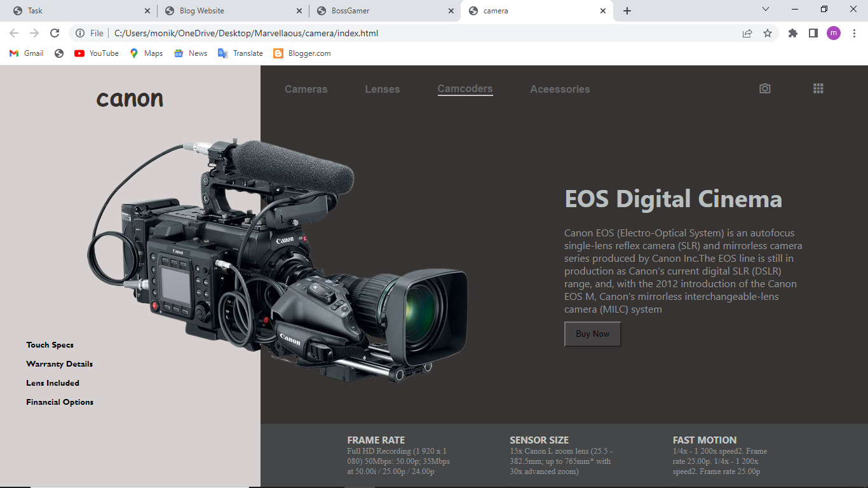
Task: Click the address bar URL field
Action: click(419, 33)
